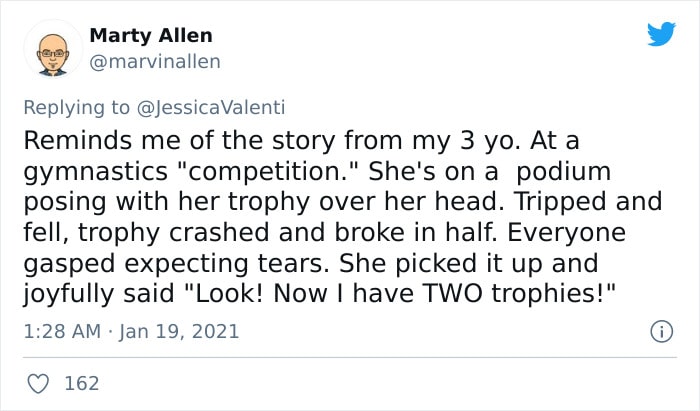The image size is (700, 411).
Task: Click the word gymnastics in the tweet
Action: [x=96, y=173]
